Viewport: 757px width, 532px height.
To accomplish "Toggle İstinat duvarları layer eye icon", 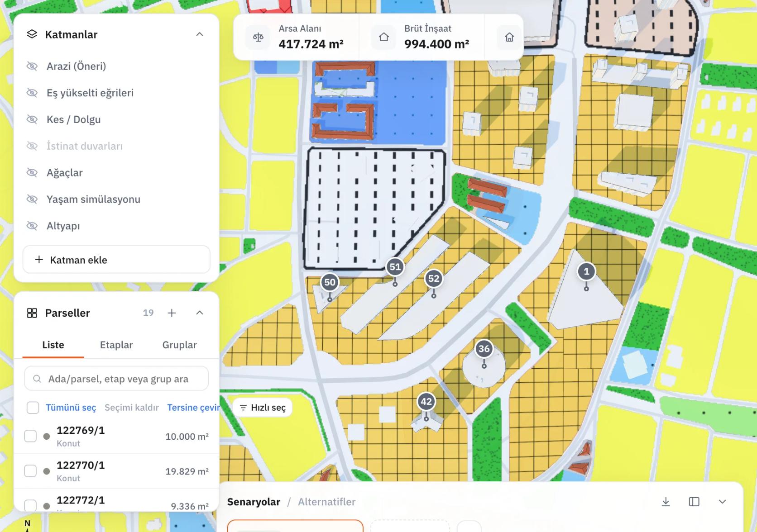I will (32, 146).
